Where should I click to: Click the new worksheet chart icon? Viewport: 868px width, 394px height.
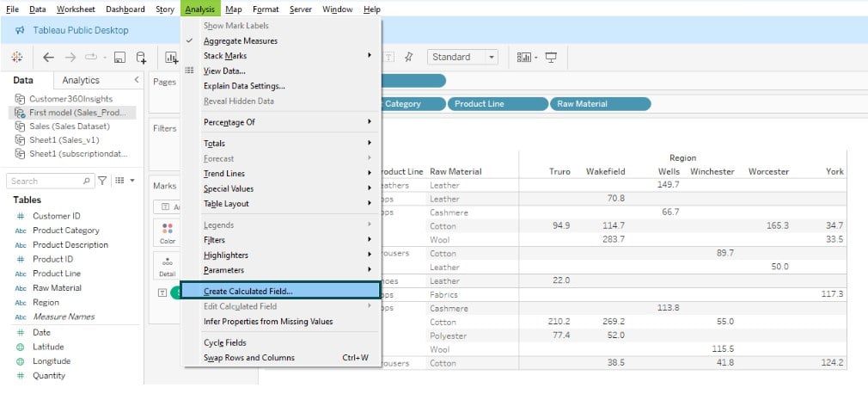(x=171, y=57)
